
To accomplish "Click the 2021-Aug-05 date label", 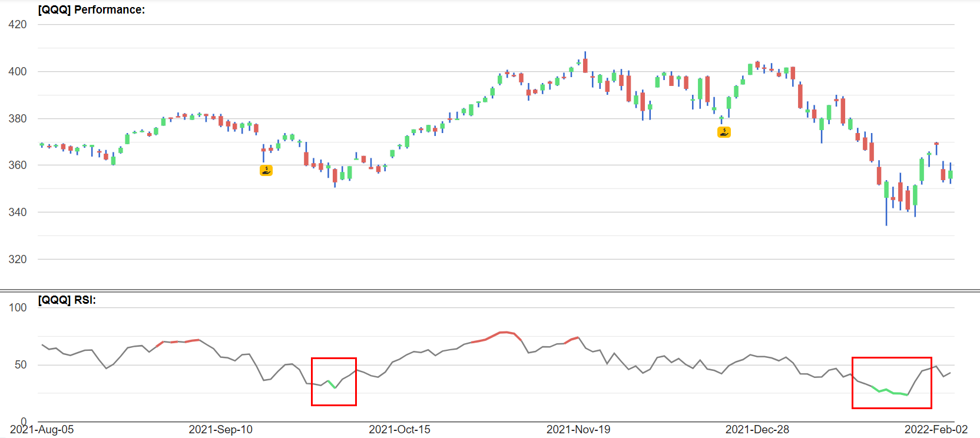I will click(x=42, y=429).
